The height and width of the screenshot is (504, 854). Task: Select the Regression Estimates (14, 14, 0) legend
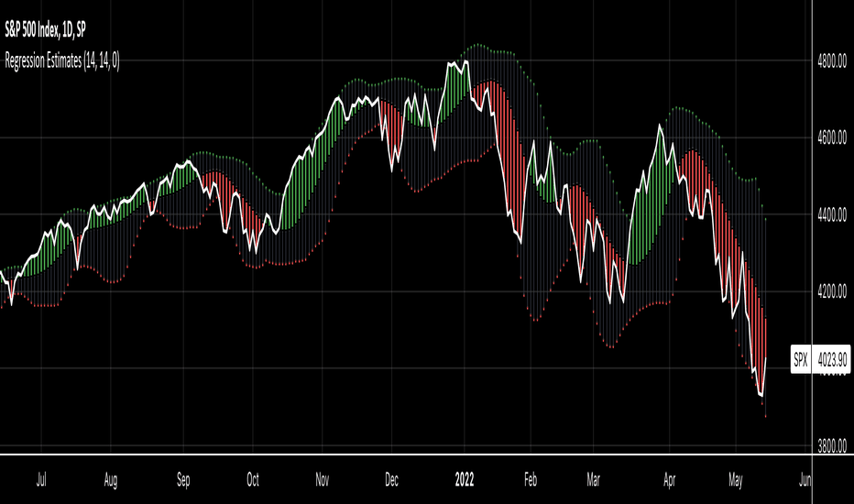point(62,60)
